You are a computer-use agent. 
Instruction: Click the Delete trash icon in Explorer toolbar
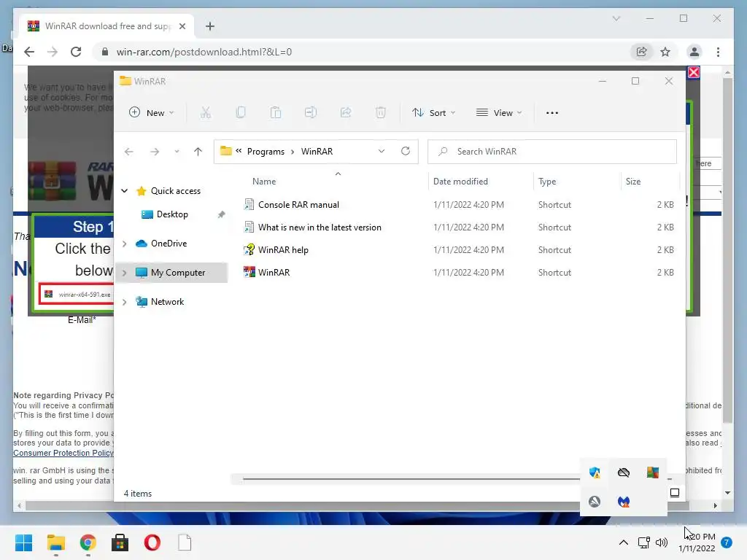380,113
